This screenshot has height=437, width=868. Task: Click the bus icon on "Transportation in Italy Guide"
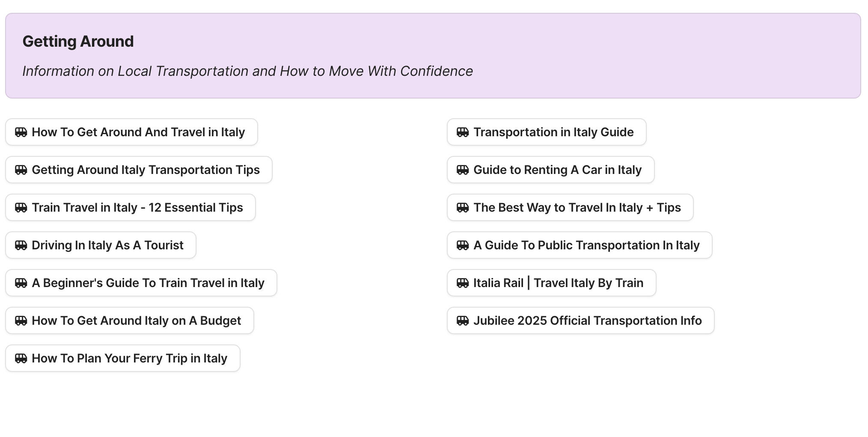462,132
